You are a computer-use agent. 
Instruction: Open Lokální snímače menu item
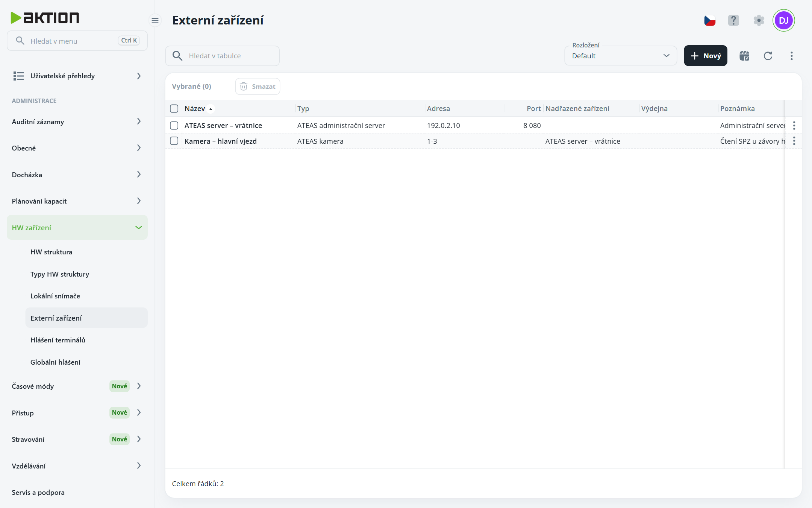pyautogui.click(x=86, y=296)
